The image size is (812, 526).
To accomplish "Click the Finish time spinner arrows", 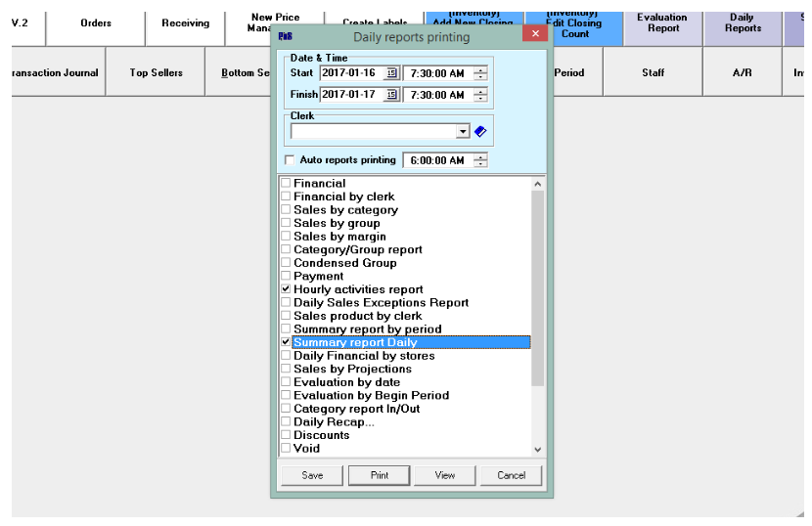I will (479, 94).
